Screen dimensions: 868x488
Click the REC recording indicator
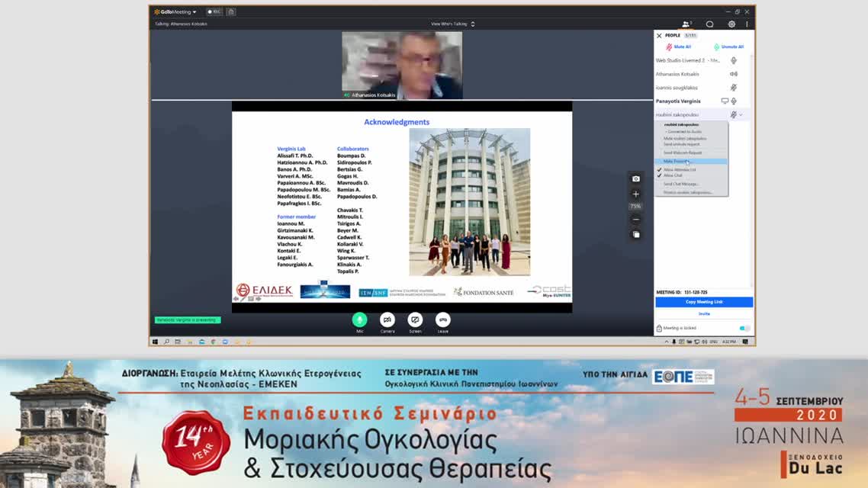[x=213, y=11]
